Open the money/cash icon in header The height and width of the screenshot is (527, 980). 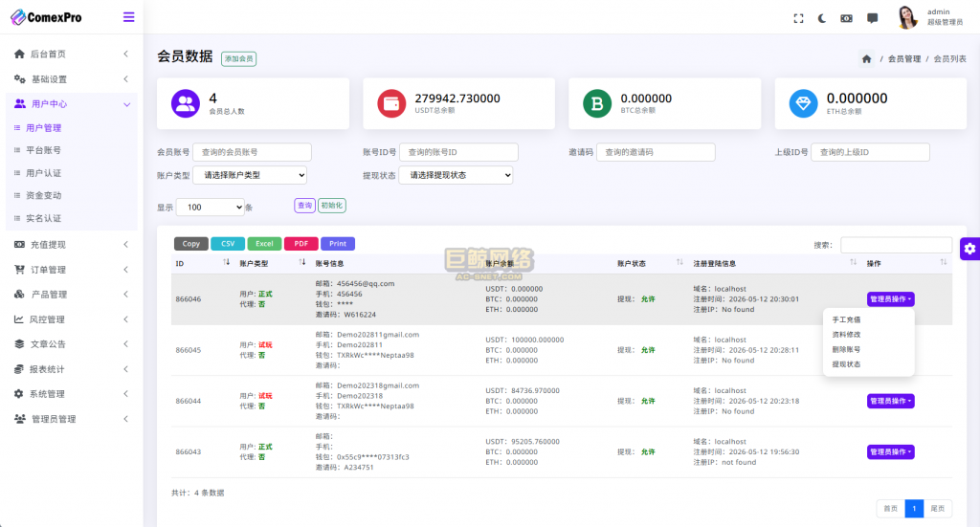(846, 19)
